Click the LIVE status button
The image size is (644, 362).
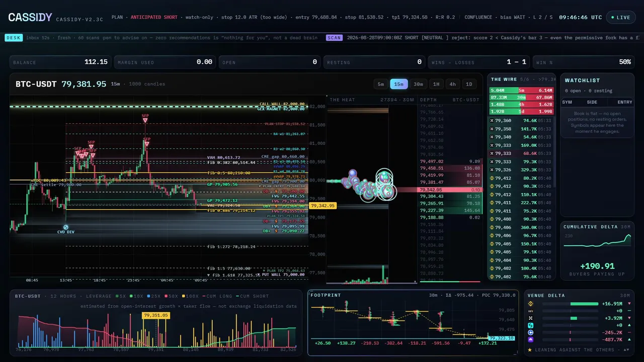click(x=621, y=17)
